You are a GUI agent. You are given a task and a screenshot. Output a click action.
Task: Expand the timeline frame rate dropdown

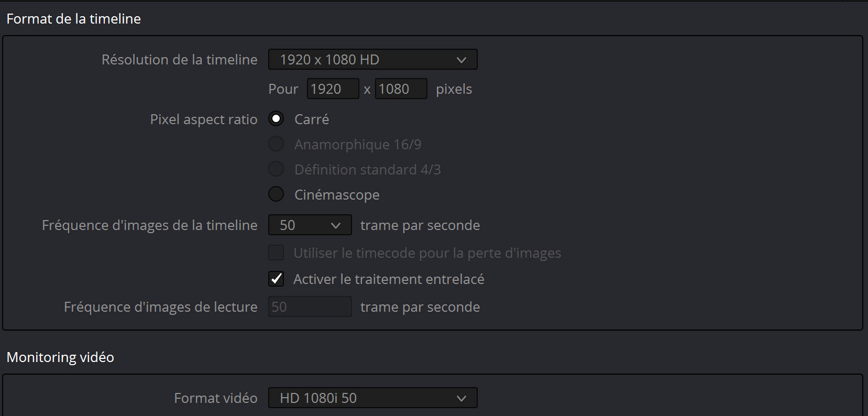tap(310, 225)
